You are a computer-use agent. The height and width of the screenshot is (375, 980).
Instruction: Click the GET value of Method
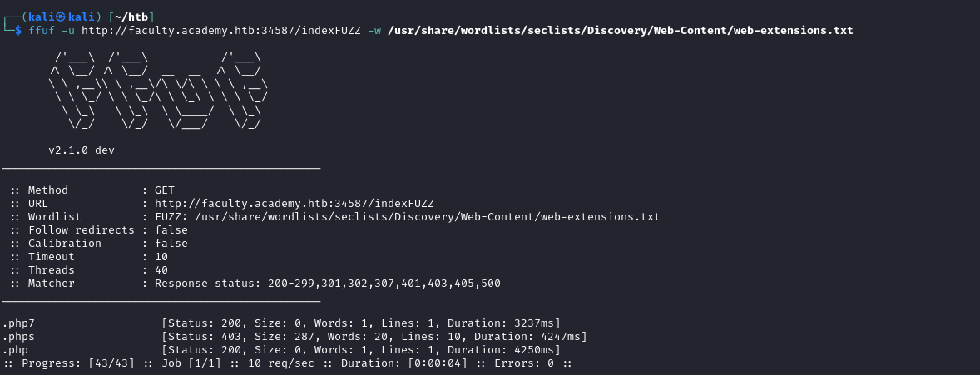(x=165, y=190)
